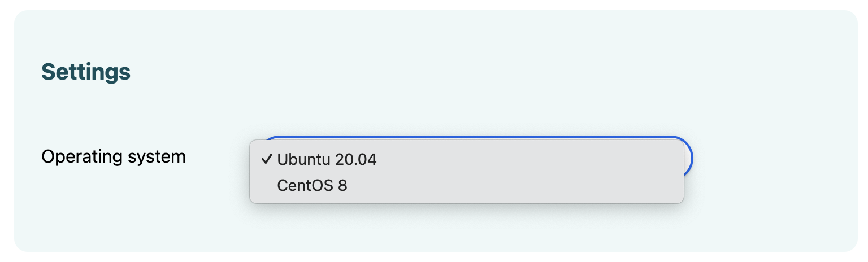Keep Ubuntu 20.04 as the operating system
This screenshot has width=868, height=262.
coord(327,160)
